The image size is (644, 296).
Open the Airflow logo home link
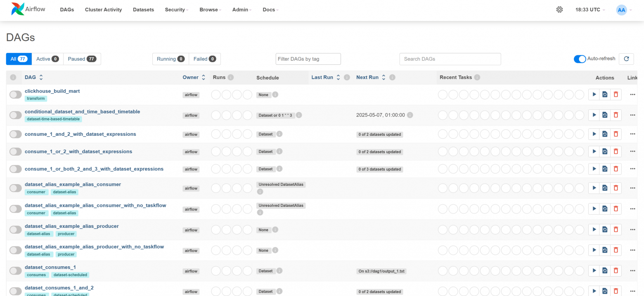(28, 9)
